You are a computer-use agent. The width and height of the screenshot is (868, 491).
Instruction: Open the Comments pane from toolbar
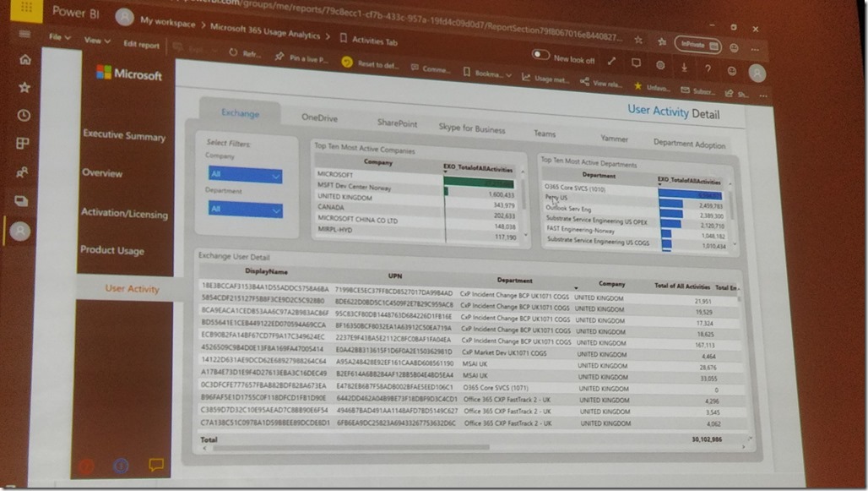click(430, 68)
